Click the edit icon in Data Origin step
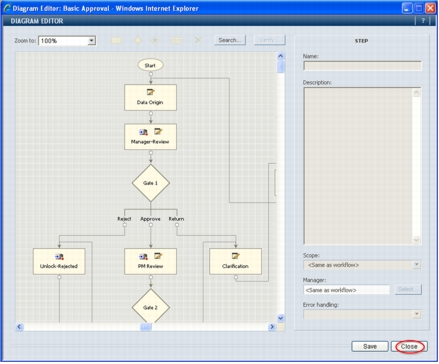The height and width of the screenshot is (364, 439). (150, 92)
